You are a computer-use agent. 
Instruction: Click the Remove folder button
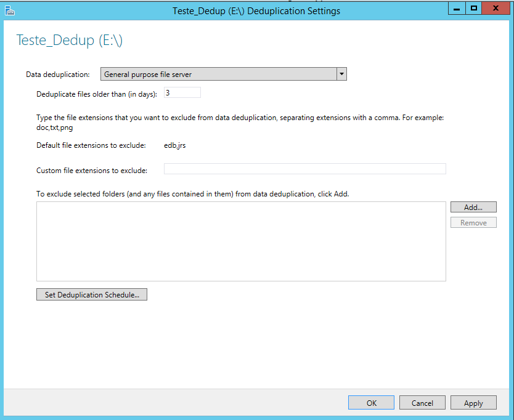pos(473,223)
